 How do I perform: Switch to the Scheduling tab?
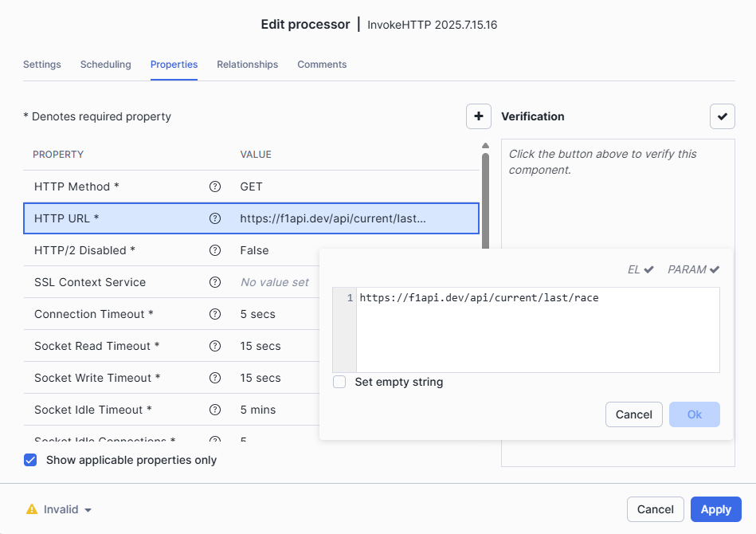(x=105, y=65)
